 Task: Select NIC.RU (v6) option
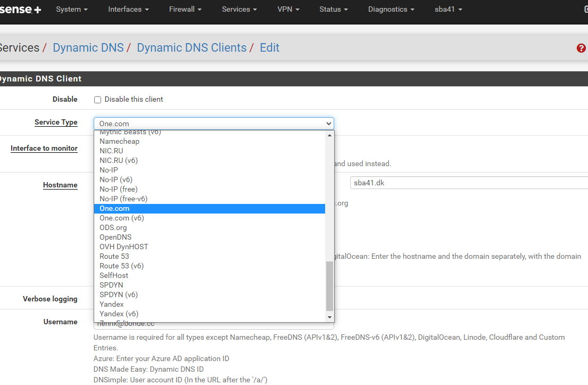[209, 161]
